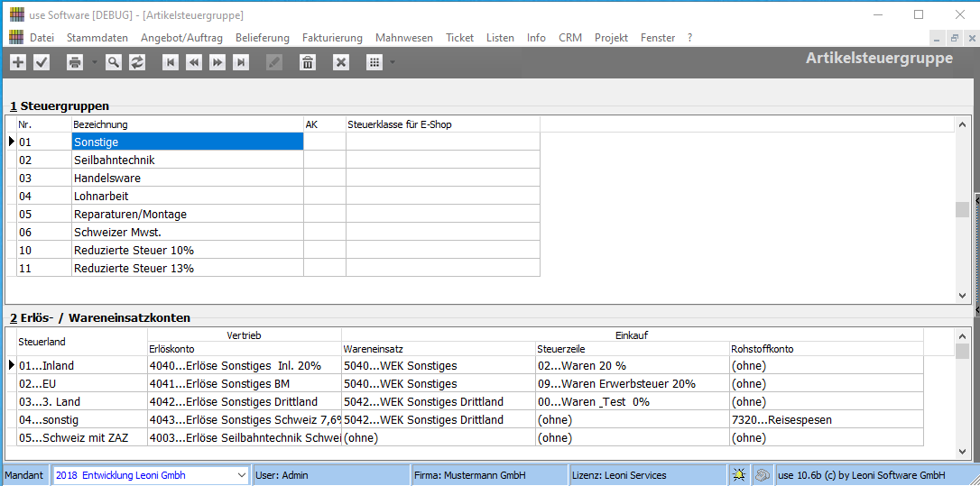Image resolution: width=980 pixels, height=486 pixels.
Task: Confirm changes with the checkmark icon
Action: [42, 62]
